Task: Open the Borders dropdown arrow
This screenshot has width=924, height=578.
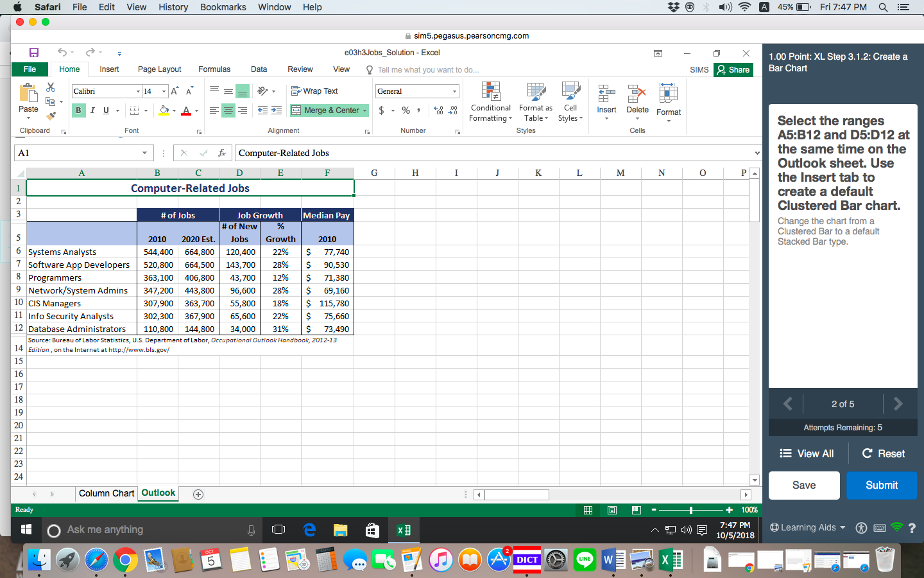Action: click(x=146, y=110)
